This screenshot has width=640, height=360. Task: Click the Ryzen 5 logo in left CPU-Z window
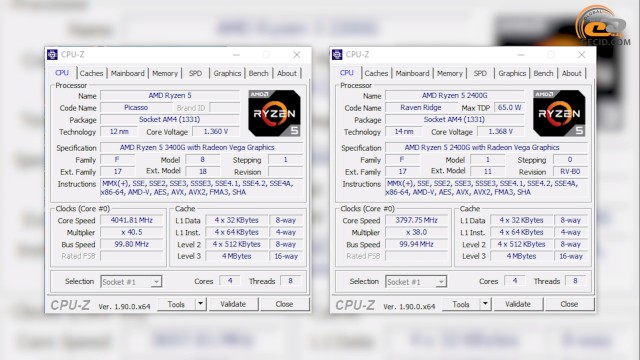tap(274, 113)
